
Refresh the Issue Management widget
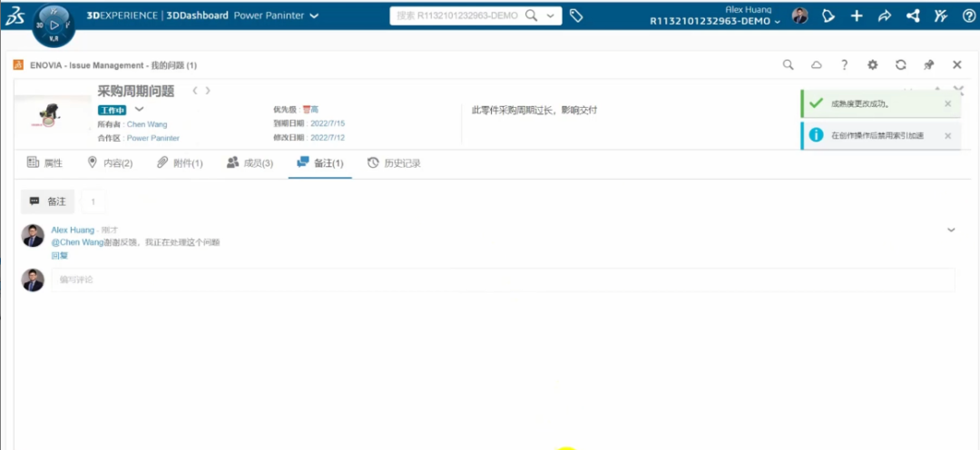901,64
